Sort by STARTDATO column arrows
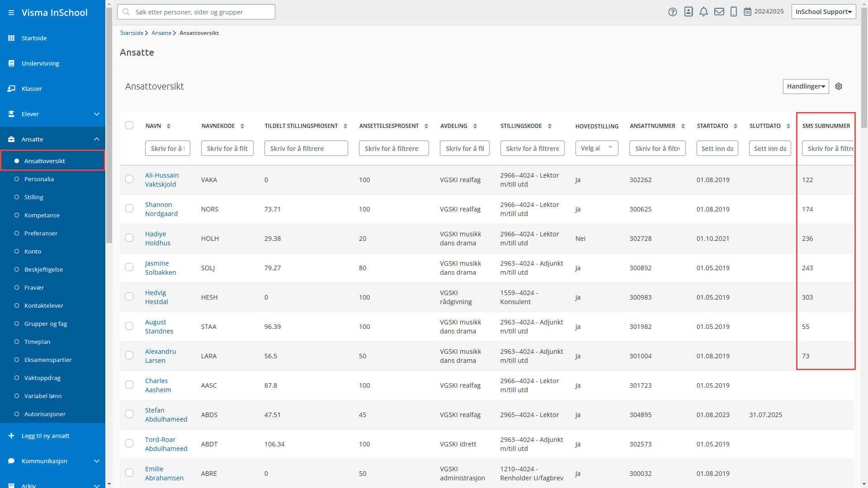 coord(736,126)
